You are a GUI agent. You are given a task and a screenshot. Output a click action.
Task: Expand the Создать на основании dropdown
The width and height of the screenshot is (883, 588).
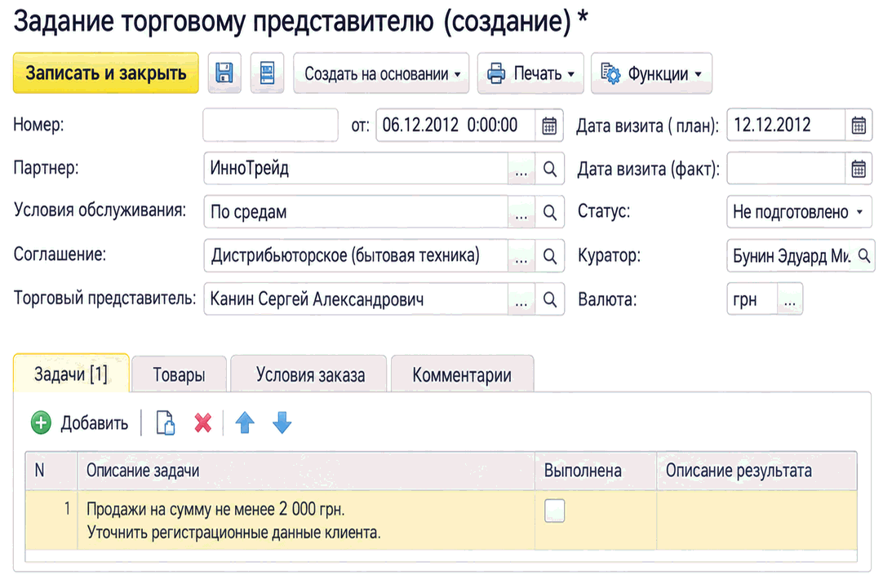tap(381, 73)
